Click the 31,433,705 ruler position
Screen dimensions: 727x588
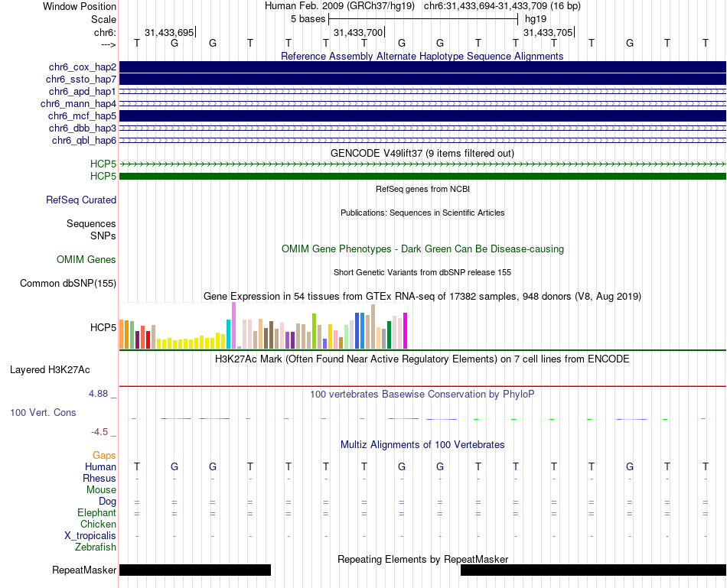point(548,32)
